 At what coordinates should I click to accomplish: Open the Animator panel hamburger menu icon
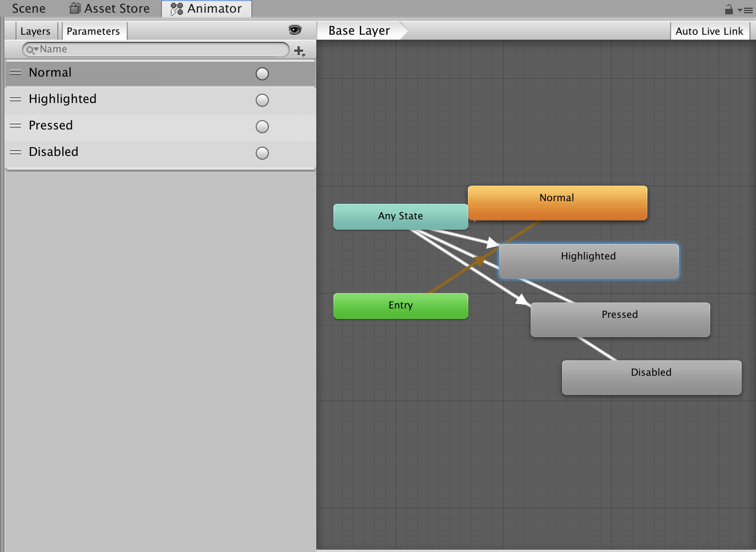pos(749,9)
